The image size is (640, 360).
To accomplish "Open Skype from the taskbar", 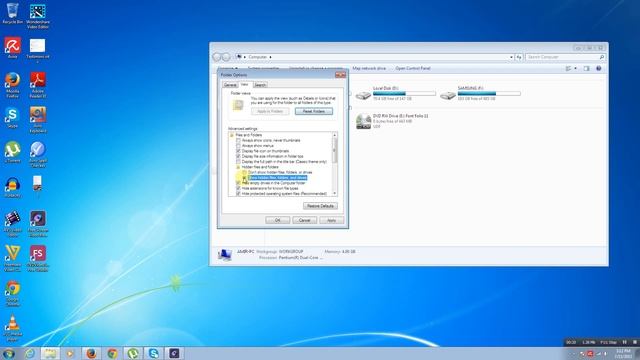I will [x=153, y=353].
